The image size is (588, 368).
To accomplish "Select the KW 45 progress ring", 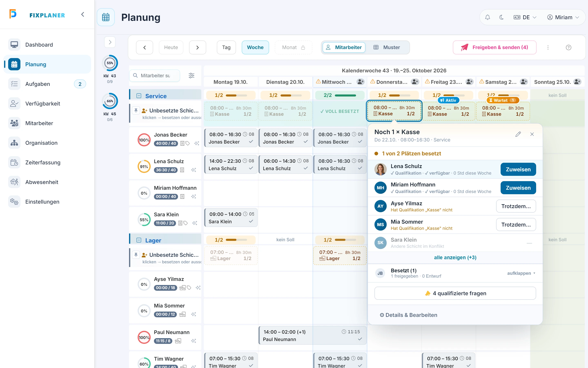I will (x=110, y=101).
